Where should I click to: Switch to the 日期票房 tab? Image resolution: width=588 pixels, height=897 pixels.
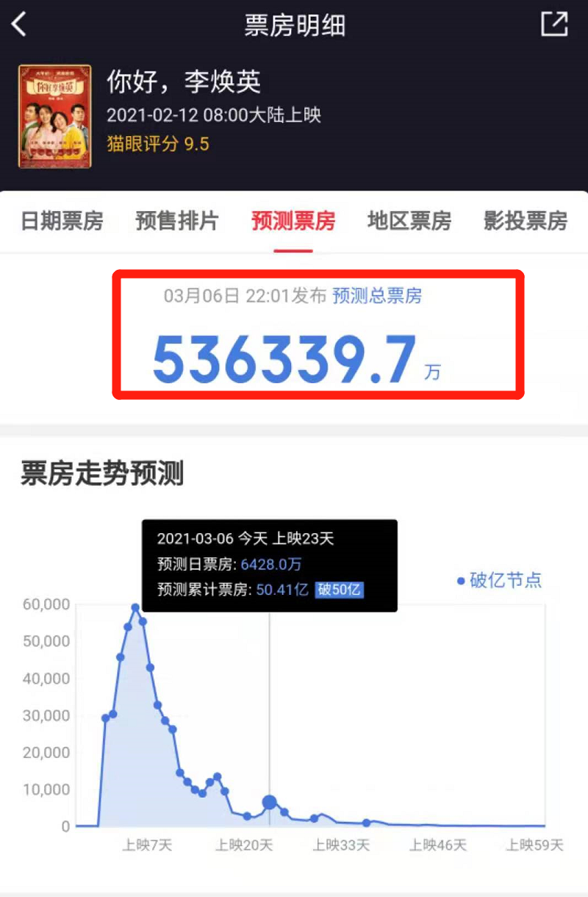click(x=62, y=221)
